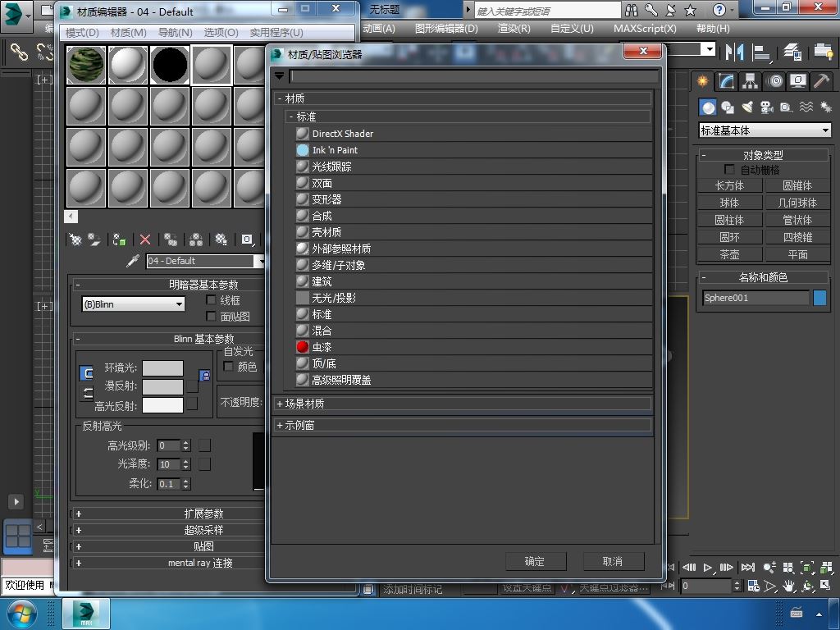Click the material browser search field
The image size is (840, 630).
[473, 76]
